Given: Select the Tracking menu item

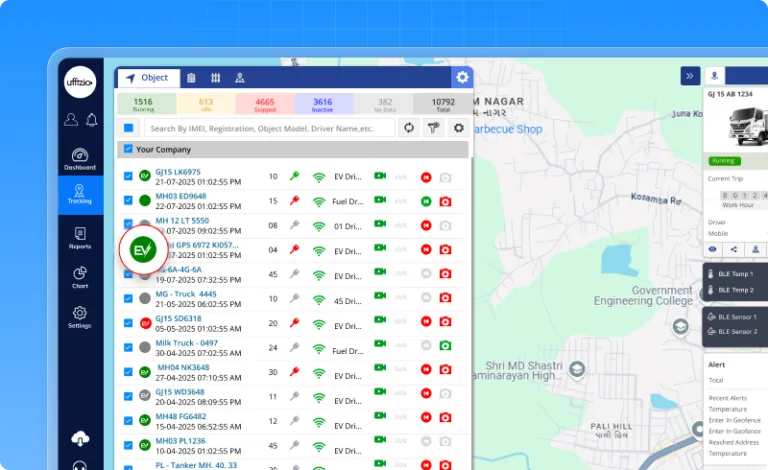Looking at the screenshot, I should 80,194.
